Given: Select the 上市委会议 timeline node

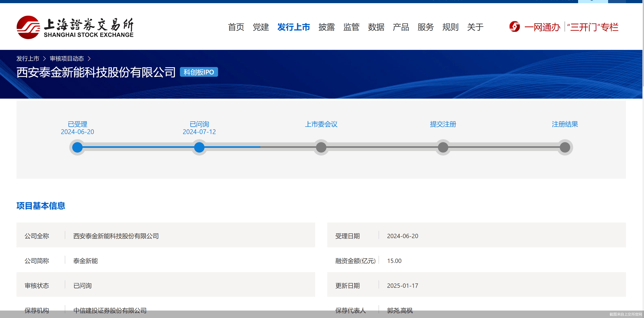Looking at the screenshot, I should 321,147.
